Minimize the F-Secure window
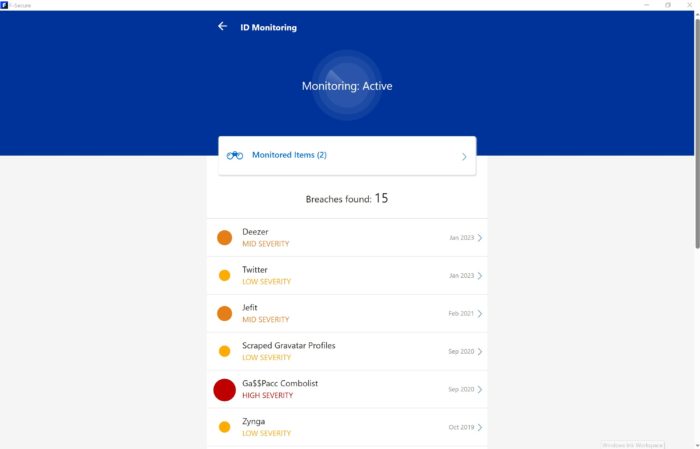Viewport: 700px width, 449px height. pos(646,5)
